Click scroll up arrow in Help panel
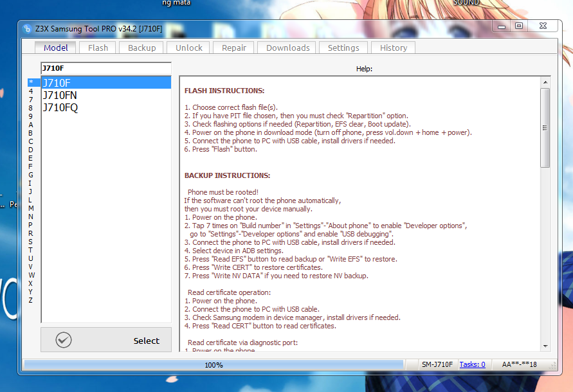573x392 pixels. coord(545,82)
